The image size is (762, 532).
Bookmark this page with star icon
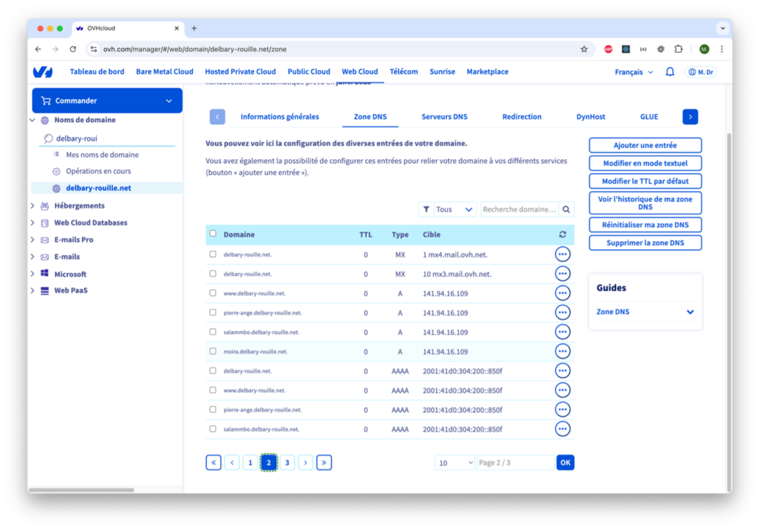click(x=584, y=49)
